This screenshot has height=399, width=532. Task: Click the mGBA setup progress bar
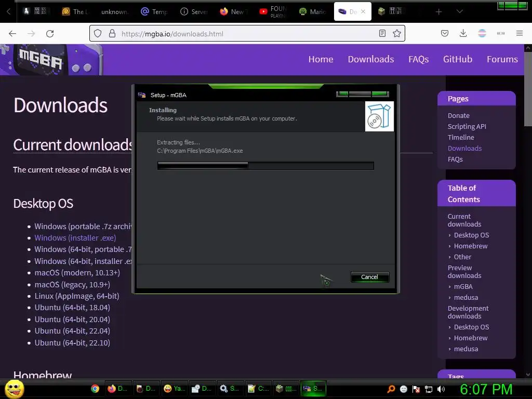pyautogui.click(x=265, y=166)
